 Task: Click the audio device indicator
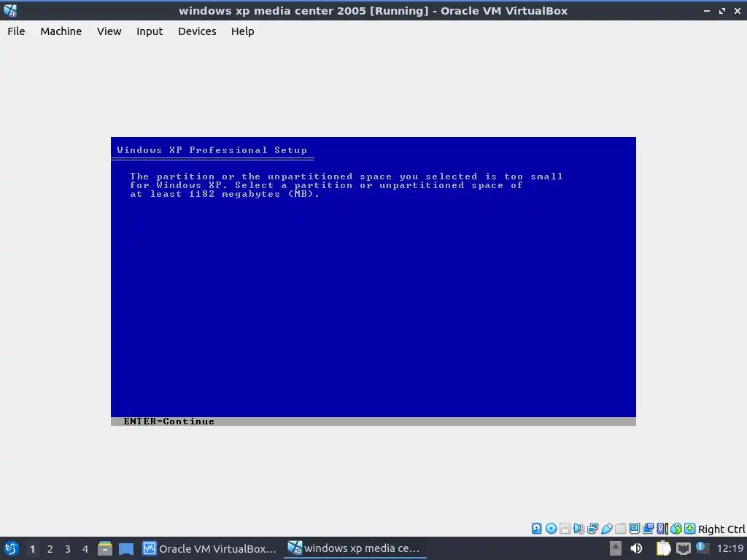578,529
